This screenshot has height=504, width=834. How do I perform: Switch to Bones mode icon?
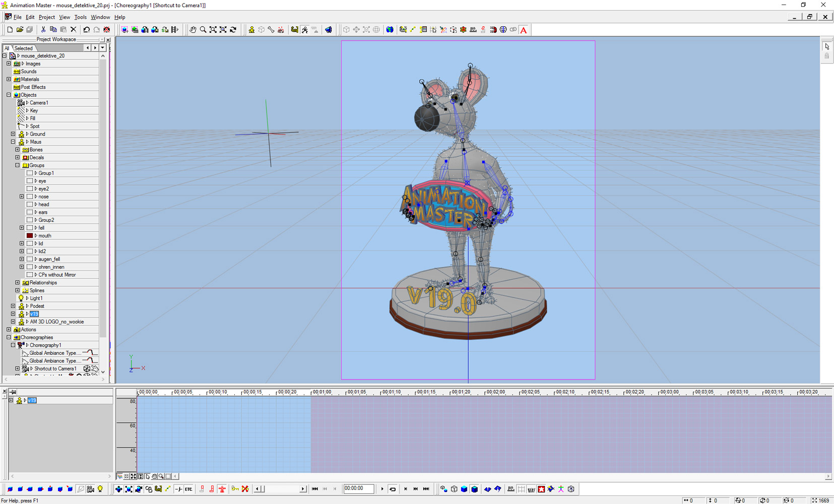[271, 30]
